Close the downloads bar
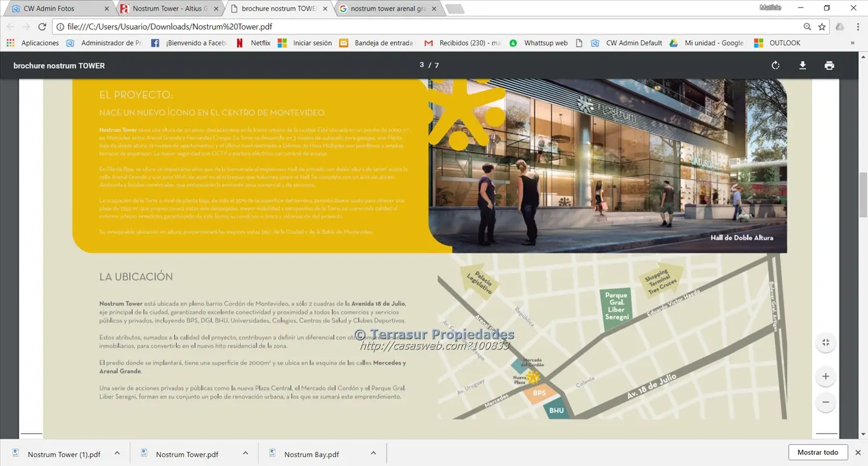The width and height of the screenshot is (868, 466). coord(858,453)
